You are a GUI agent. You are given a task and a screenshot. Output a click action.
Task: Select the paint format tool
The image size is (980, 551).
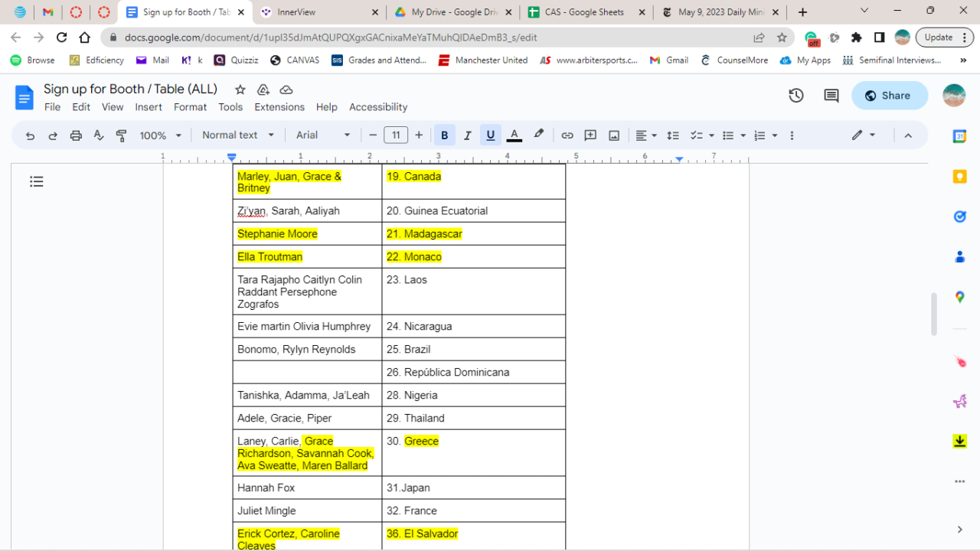coord(121,135)
